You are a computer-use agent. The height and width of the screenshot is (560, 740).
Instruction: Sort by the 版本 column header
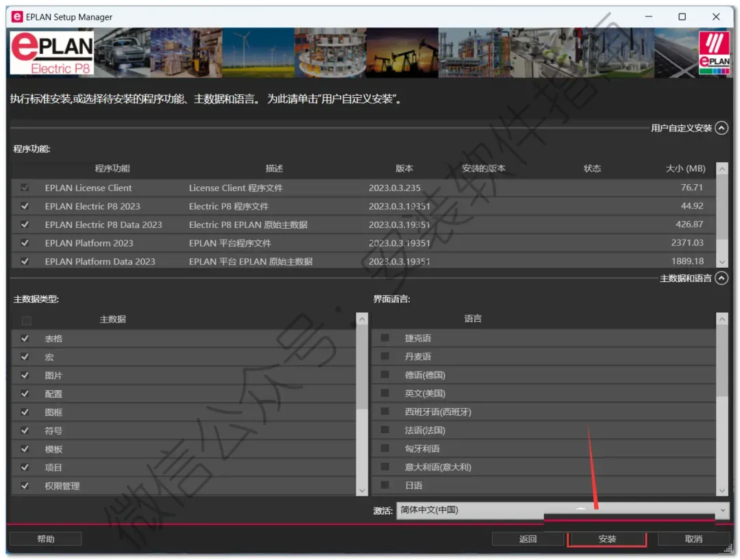404,168
